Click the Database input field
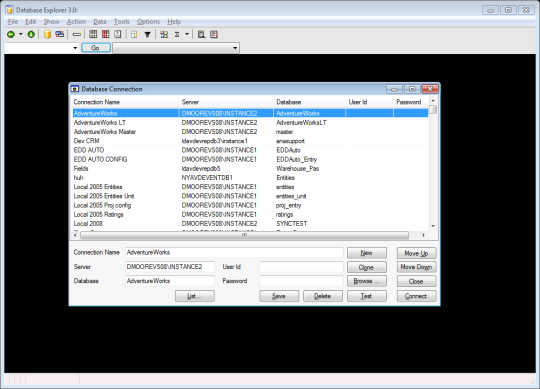 [170, 281]
